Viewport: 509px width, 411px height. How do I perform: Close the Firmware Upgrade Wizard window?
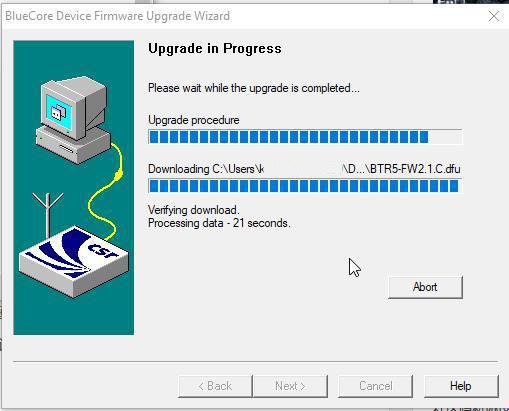click(494, 16)
